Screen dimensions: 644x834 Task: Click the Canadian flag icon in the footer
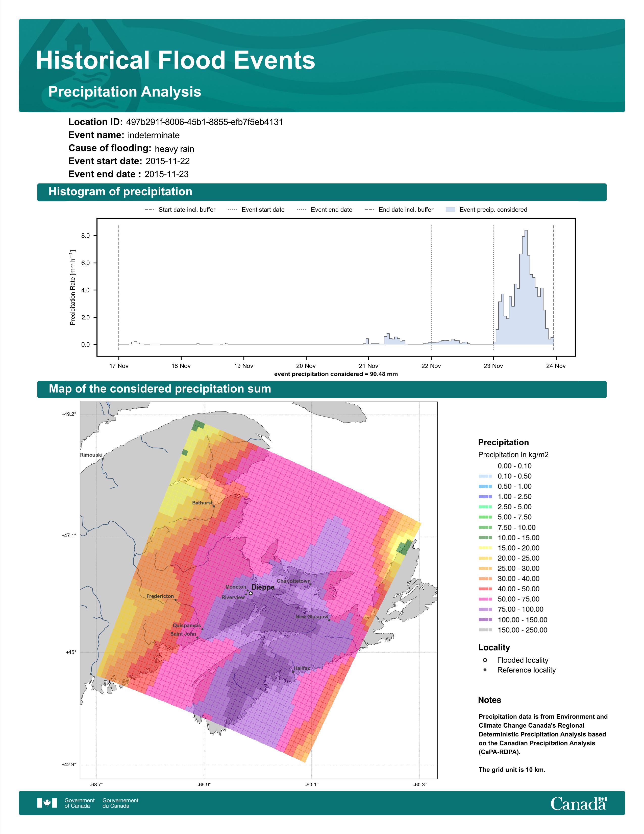47,803
